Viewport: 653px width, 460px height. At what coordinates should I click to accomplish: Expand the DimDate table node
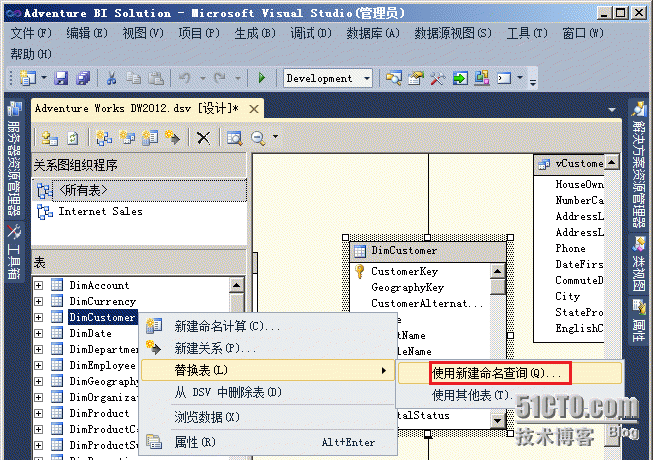tap(39, 333)
